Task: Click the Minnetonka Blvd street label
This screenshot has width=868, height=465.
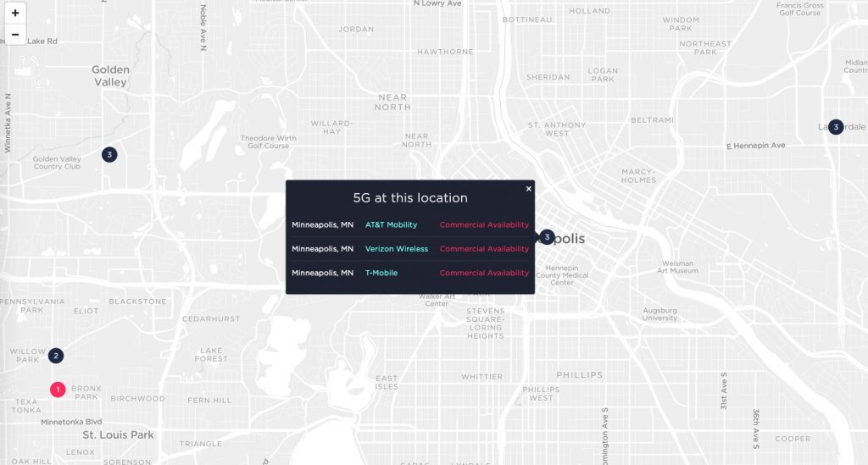Action: [71, 422]
